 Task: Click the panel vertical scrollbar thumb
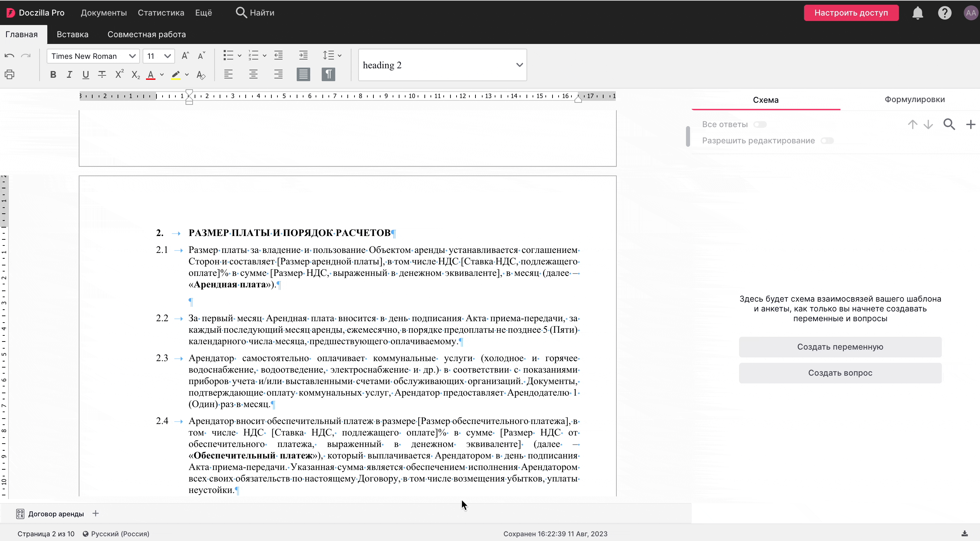(688, 136)
